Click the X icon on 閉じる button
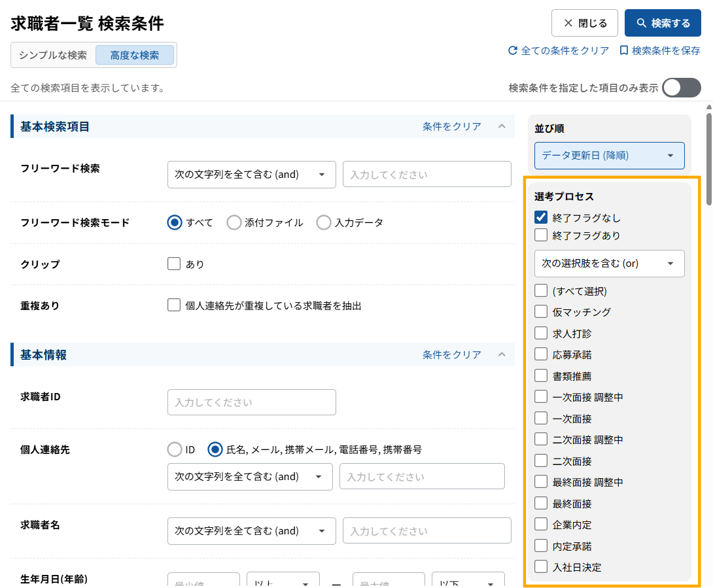 click(568, 23)
